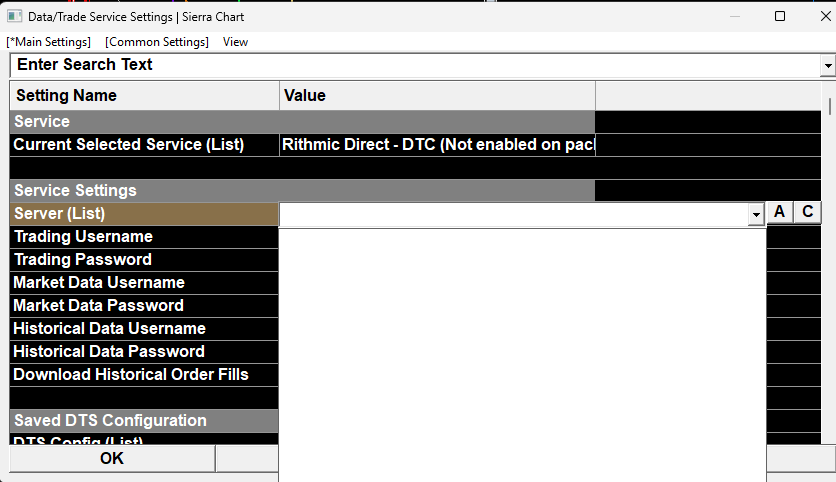
Task: Open the View menu
Action: coord(235,42)
